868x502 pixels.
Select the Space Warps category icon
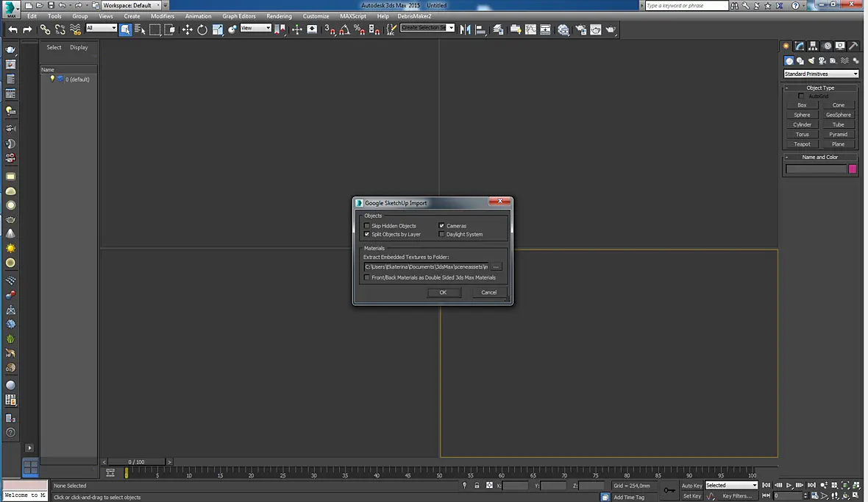click(x=844, y=61)
